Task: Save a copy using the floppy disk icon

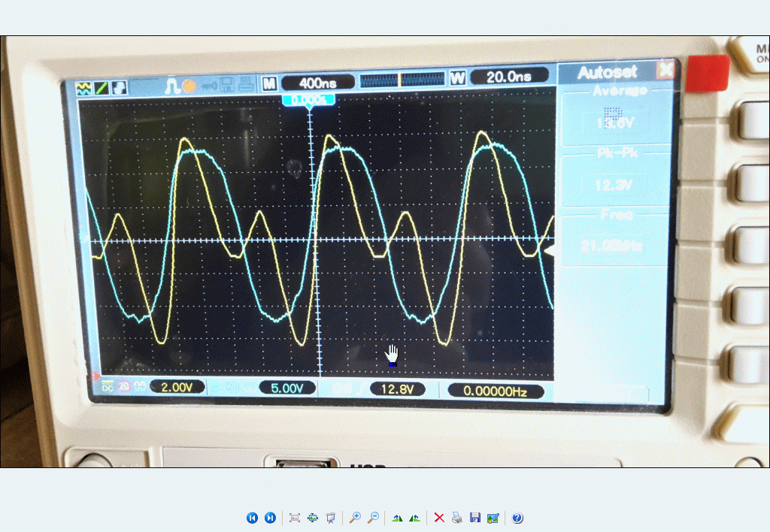Action: (474, 518)
